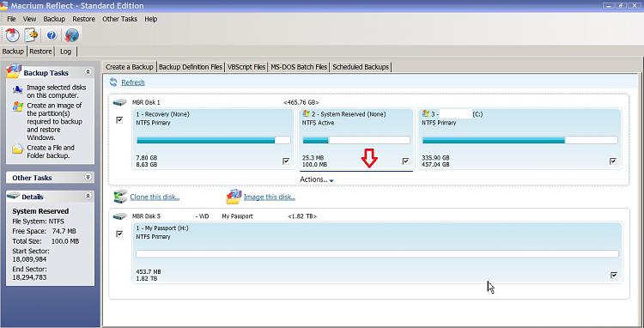Click the <1.82 TB> disk size text
The width and height of the screenshot is (644, 328).
[302, 216]
